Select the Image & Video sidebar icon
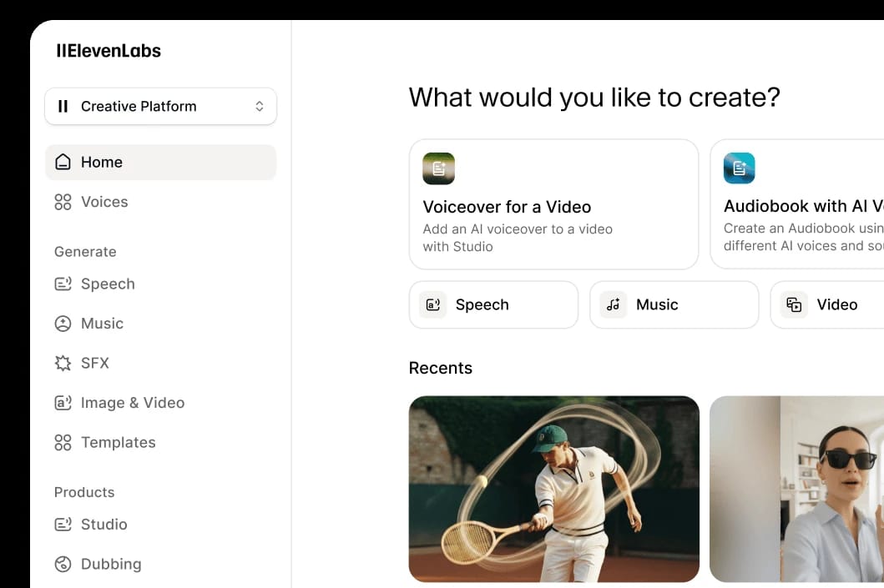 tap(62, 403)
